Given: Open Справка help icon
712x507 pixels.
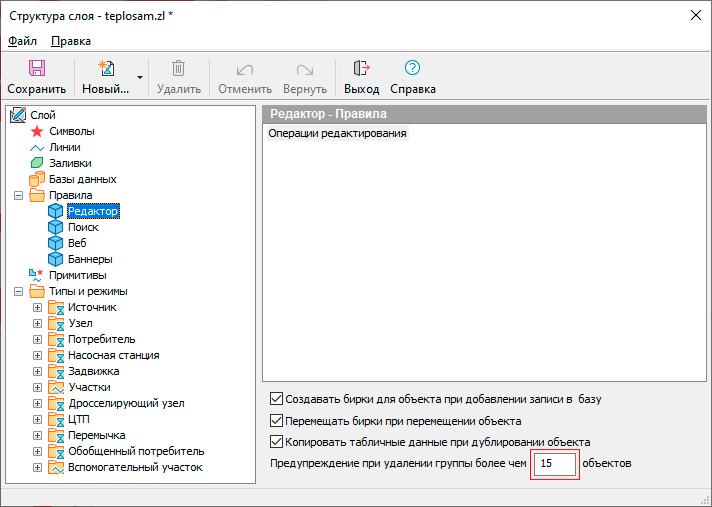Looking at the screenshot, I should [412, 69].
